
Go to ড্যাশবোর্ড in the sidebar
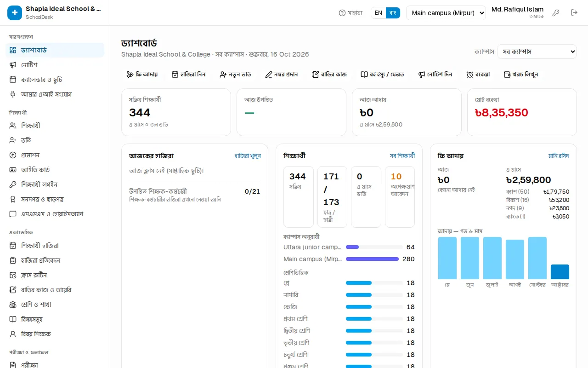[x=55, y=50]
